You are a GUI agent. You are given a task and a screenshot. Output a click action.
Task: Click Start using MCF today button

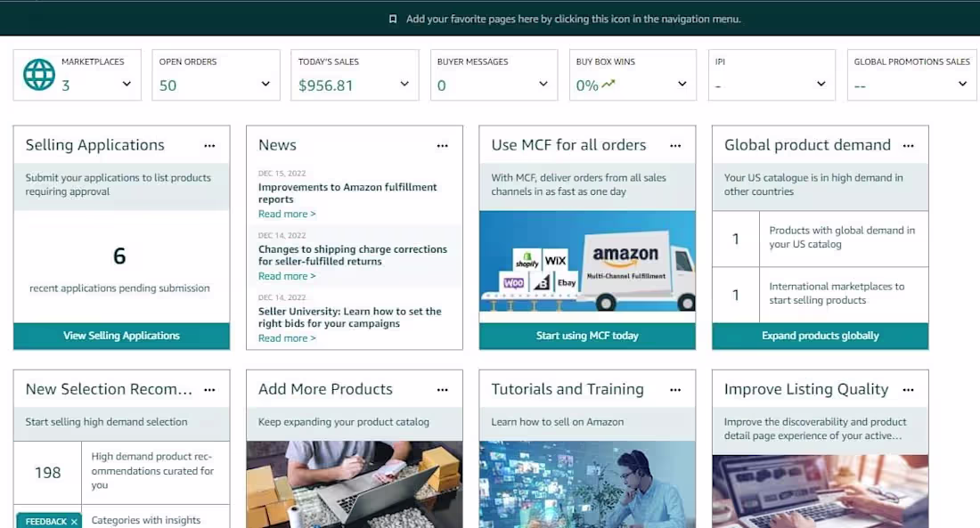[587, 337]
